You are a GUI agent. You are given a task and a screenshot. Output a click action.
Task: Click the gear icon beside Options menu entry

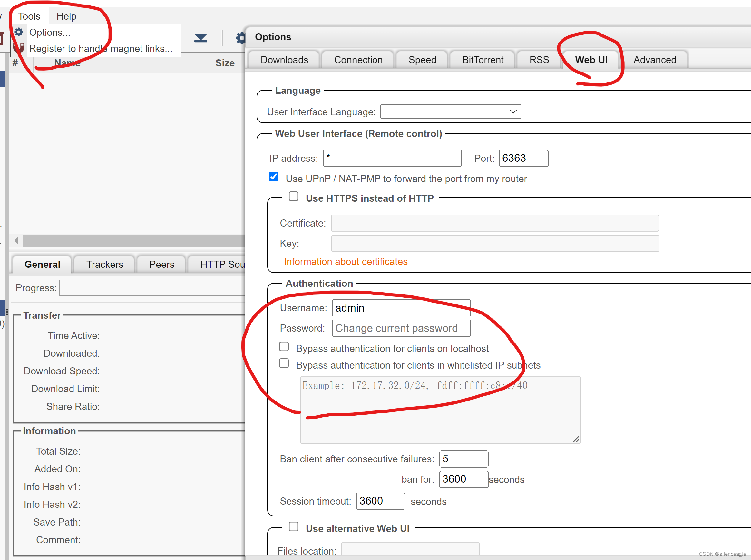19,32
